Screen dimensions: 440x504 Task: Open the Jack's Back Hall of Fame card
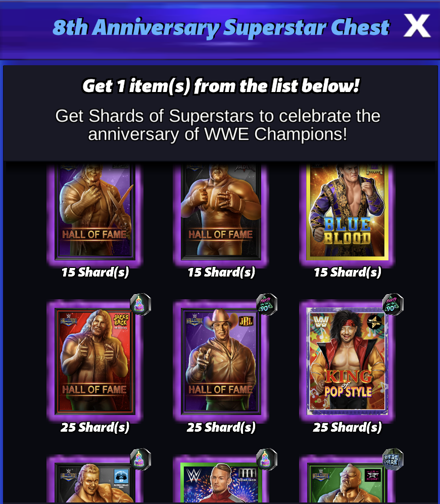pos(95,361)
